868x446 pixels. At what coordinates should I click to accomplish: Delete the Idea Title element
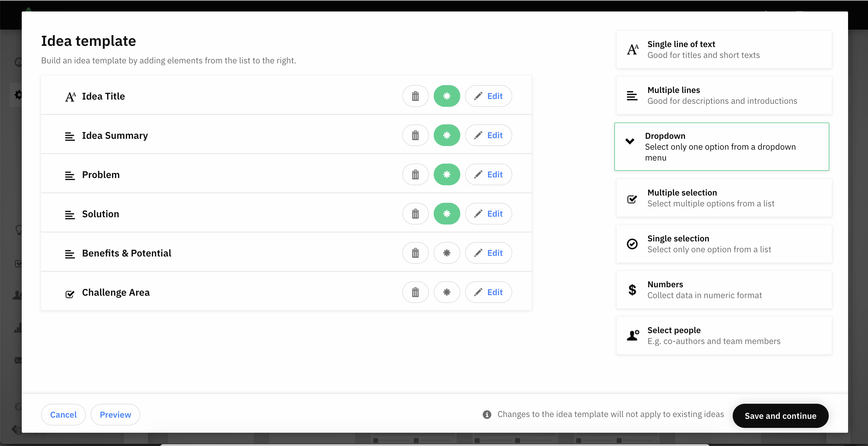point(415,96)
